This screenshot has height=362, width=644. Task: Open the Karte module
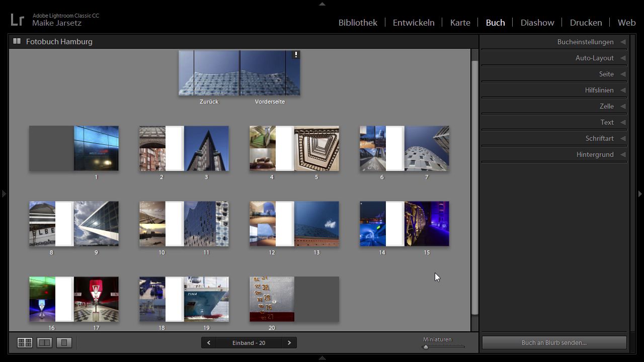tap(460, 23)
